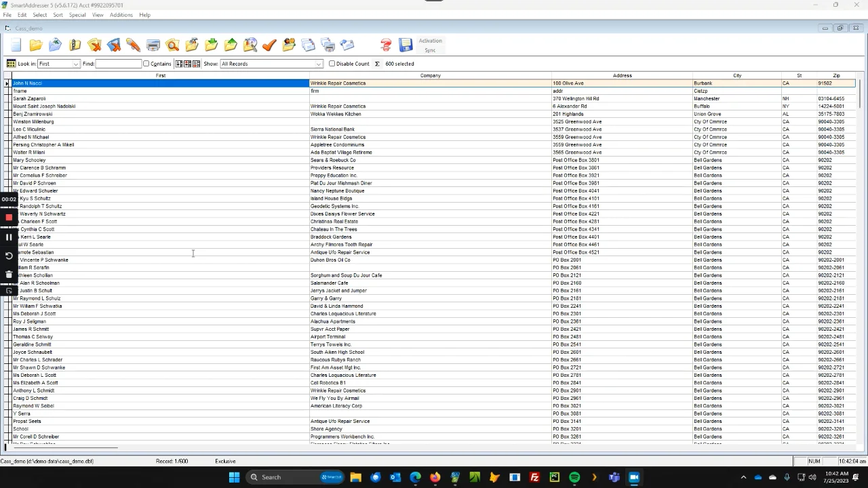The image size is (868, 488).
Task: Click the open folder toolbar icon
Action: (x=35, y=45)
